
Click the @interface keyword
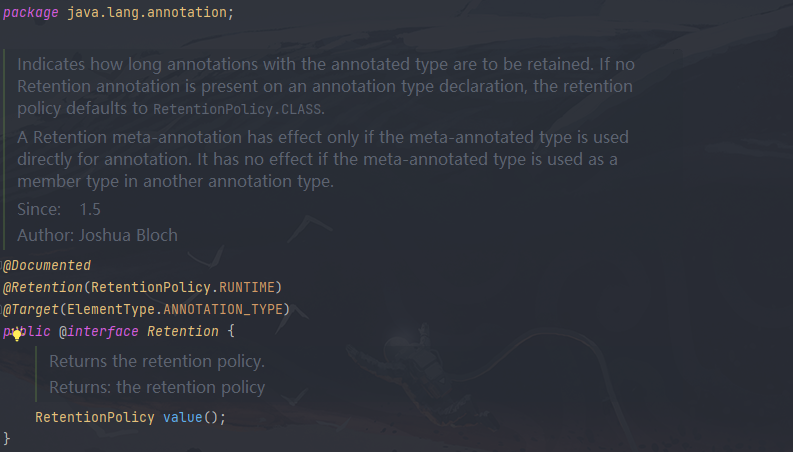[99, 332]
